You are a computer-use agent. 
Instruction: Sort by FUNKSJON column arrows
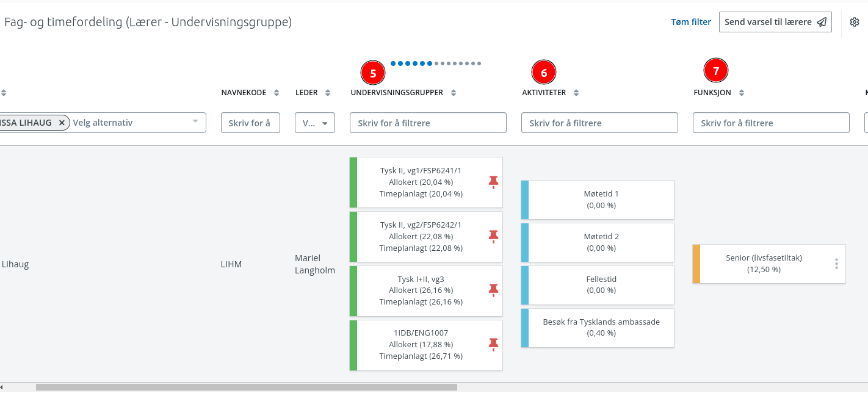pyautogui.click(x=742, y=93)
